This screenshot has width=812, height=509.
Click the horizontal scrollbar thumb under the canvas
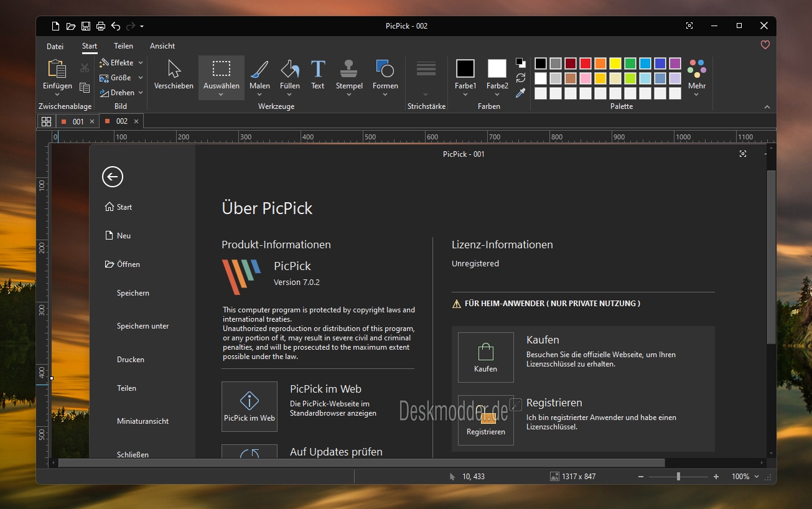(362, 463)
